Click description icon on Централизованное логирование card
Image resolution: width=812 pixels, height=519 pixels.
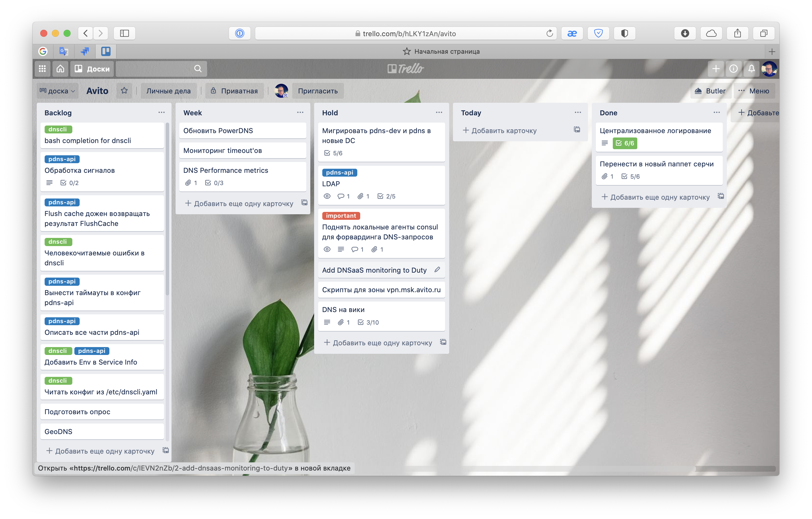[605, 143]
